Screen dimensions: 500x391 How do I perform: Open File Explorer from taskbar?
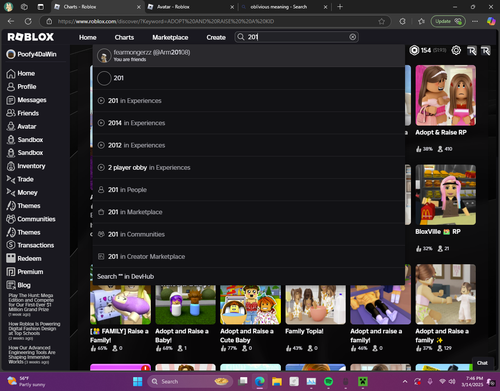point(277,381)
